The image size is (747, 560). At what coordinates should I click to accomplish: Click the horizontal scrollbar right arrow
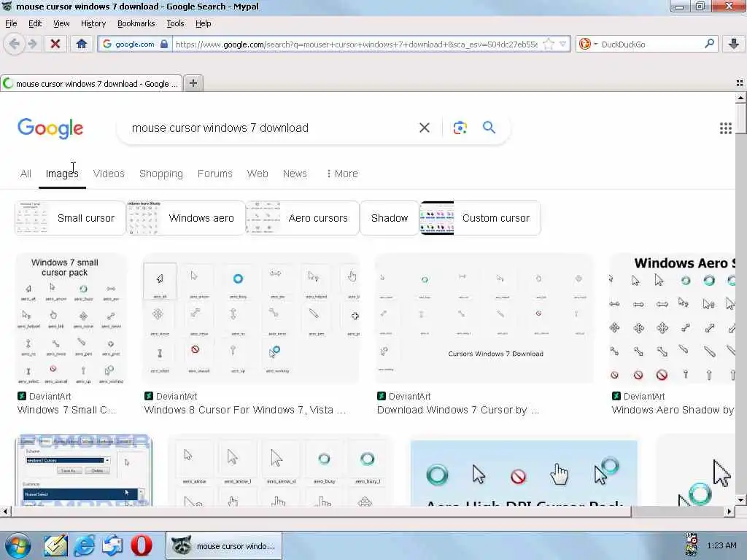coord(729,511)
